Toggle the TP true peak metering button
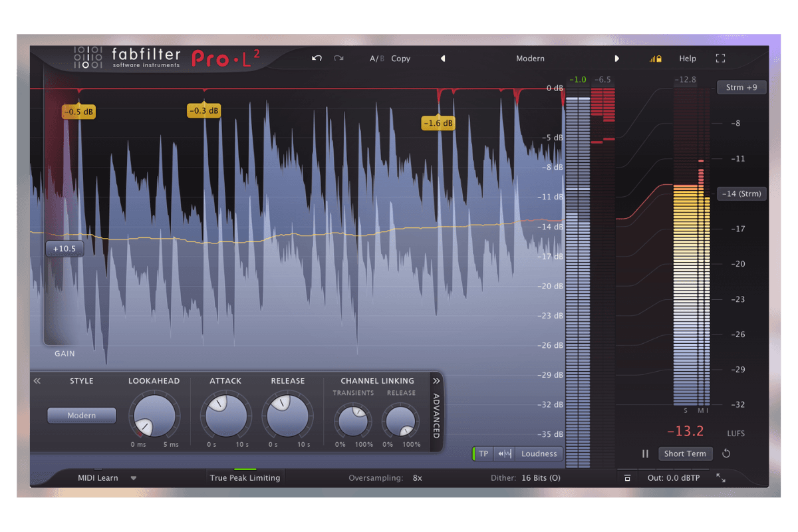798x532 pixels. tap(483, 454)
